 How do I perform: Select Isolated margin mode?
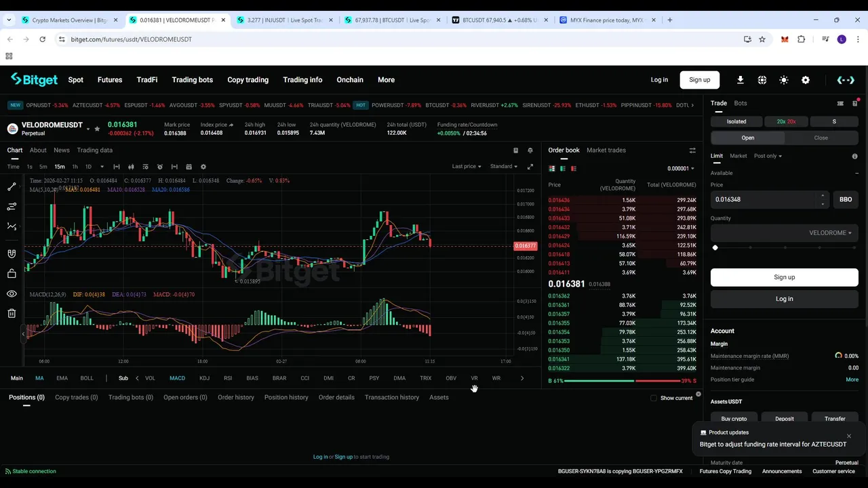tap(736, 121)
